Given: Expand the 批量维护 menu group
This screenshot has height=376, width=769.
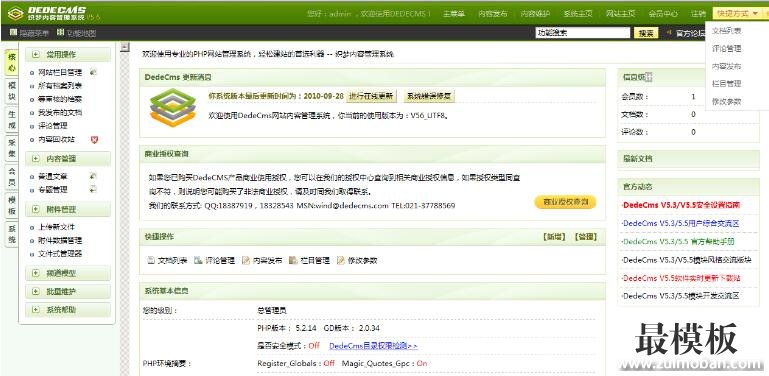Looking at the screenshot, I should click(68, 291).
